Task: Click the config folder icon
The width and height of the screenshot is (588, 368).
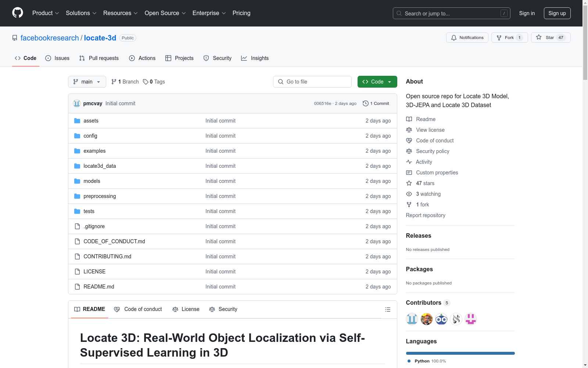Action: point(77,136)
